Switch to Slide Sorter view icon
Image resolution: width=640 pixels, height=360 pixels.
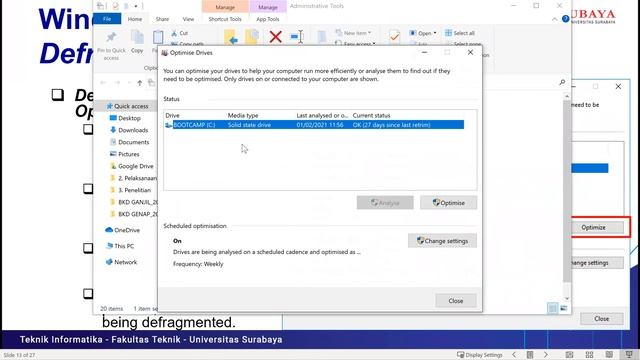pos(589,355)
